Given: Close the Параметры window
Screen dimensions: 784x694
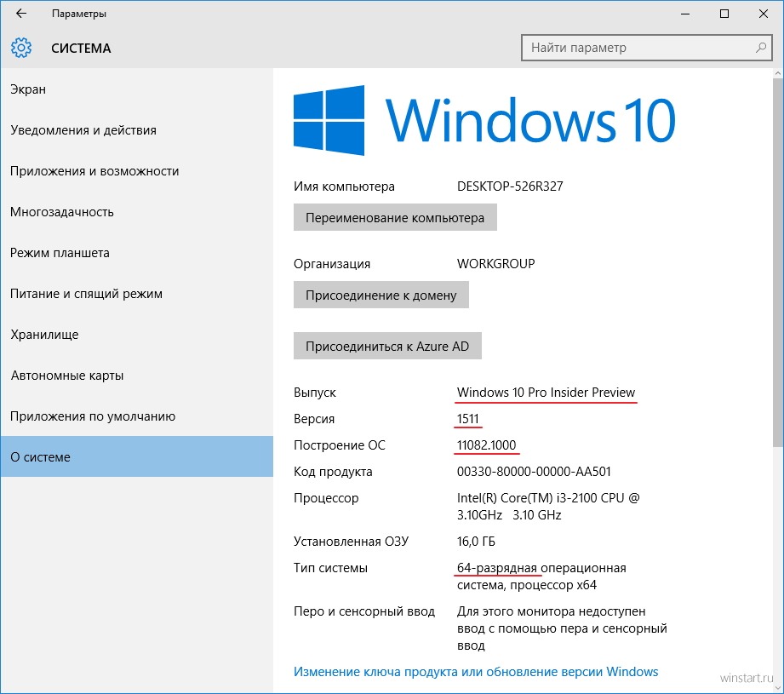Looking at the screenshot, I should tap(763, 14).
